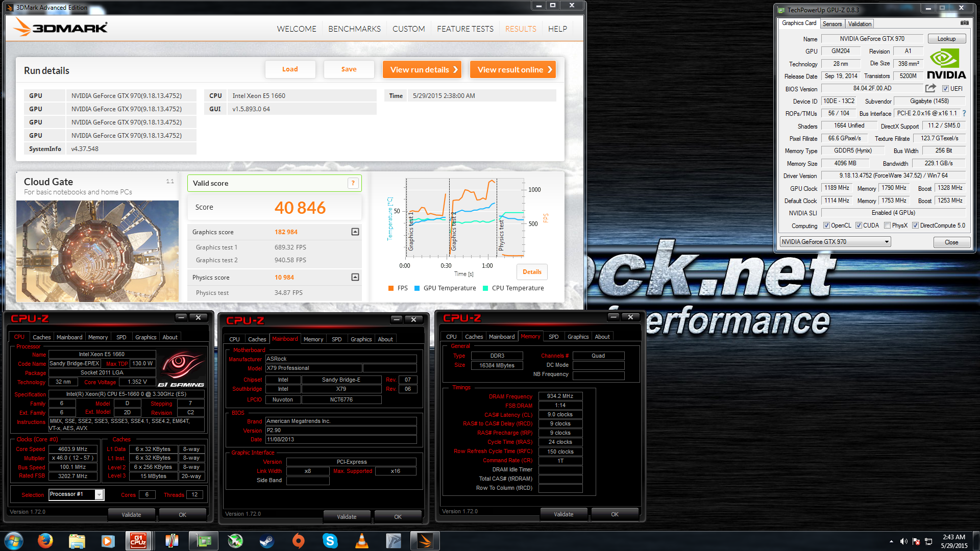
Task: Switch to GPU-Z graphics card taskbar icon
Action: click(x=204, y=540)
